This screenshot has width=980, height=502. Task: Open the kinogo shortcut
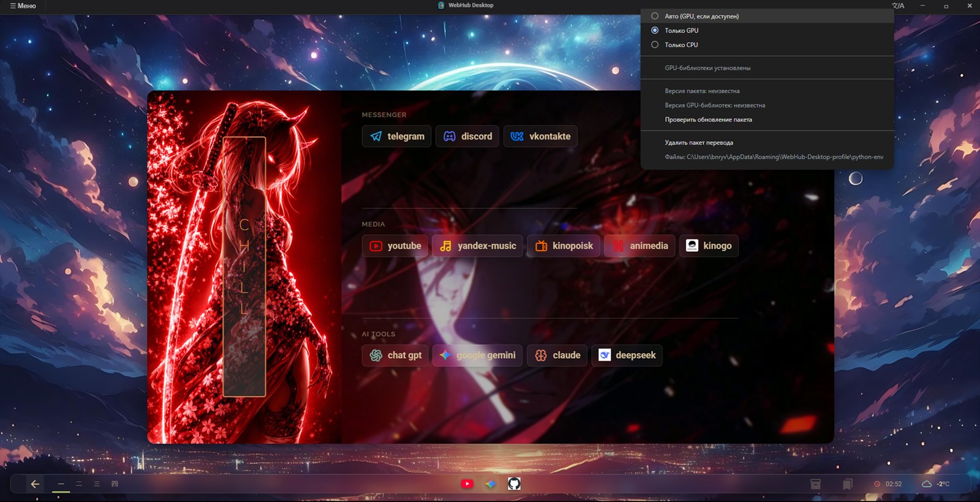point(709,245)
